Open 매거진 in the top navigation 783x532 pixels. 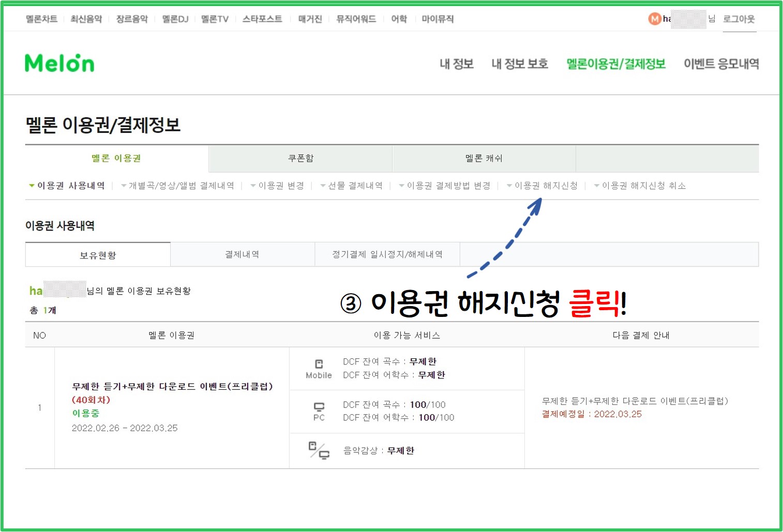[x=310, y=19]
